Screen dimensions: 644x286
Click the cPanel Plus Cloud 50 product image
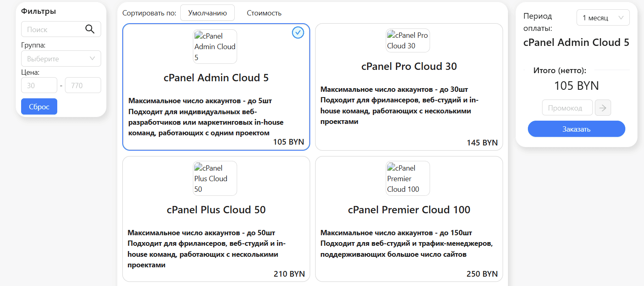click(215, 178)
